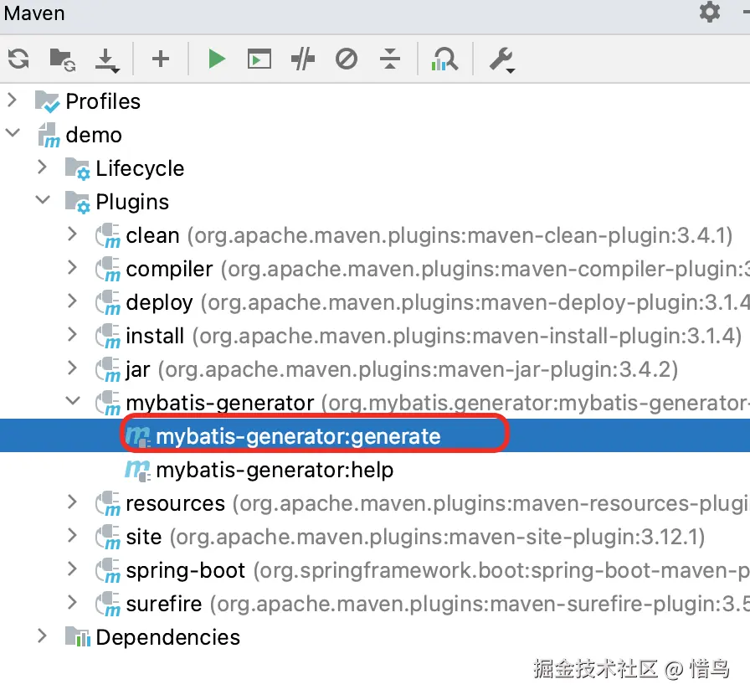The width and height of the screenshot is (750, 700).
Task: Open Maven panel gear options
Action: pos(709,12)
